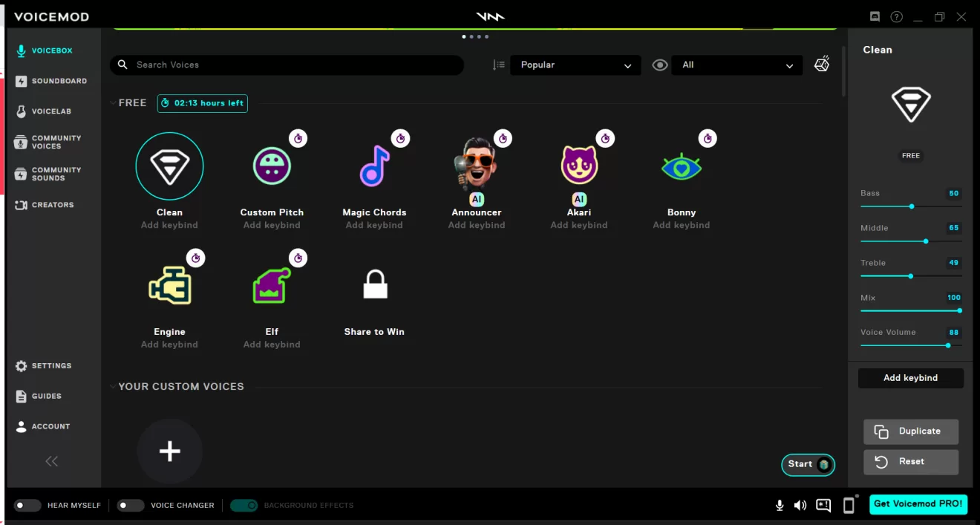Collapse the FREE voices section

click(113, 103)
